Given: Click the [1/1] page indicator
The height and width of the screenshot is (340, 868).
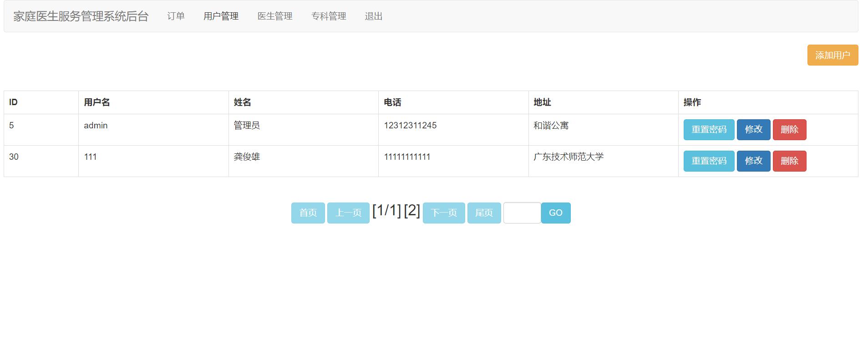Looking at the screenshot, I should pos(386,210).
